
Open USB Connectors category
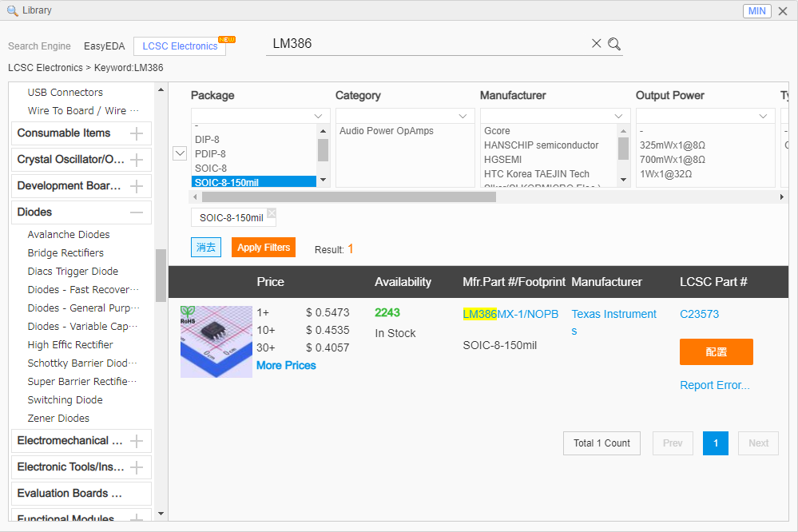click(x=66, y=92)
